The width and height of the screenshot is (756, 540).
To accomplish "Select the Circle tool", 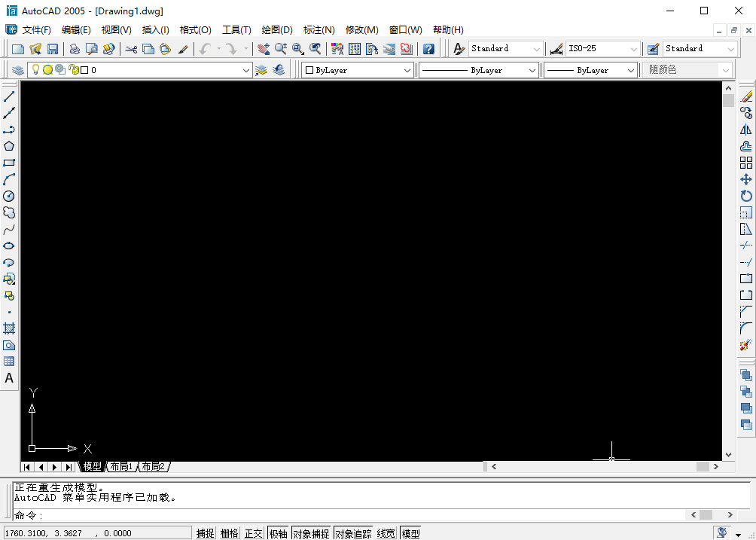I will (9, 196).
